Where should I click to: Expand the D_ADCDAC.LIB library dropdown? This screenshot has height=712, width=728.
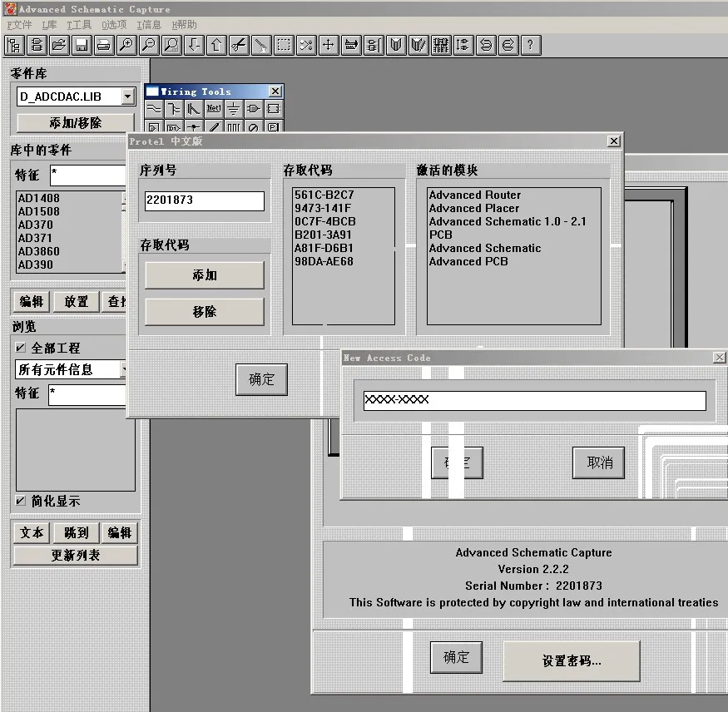click(x=127, y=96)
